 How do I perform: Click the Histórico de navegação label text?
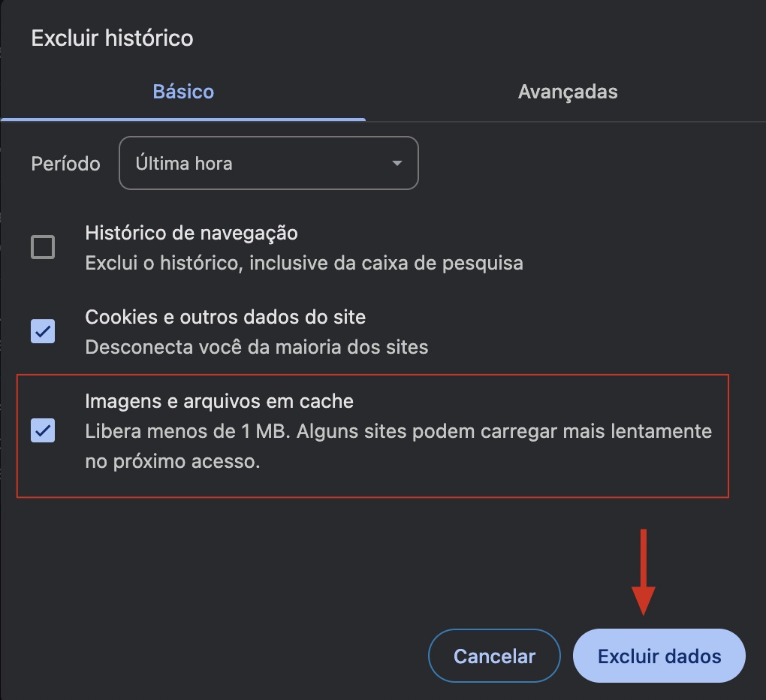tap(192, 233)
